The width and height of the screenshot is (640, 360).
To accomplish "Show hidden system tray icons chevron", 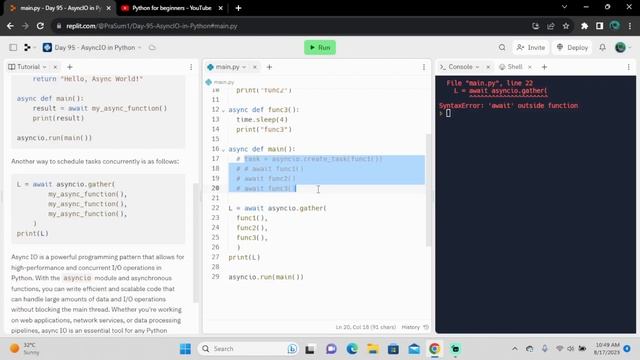I will (515, 349).
